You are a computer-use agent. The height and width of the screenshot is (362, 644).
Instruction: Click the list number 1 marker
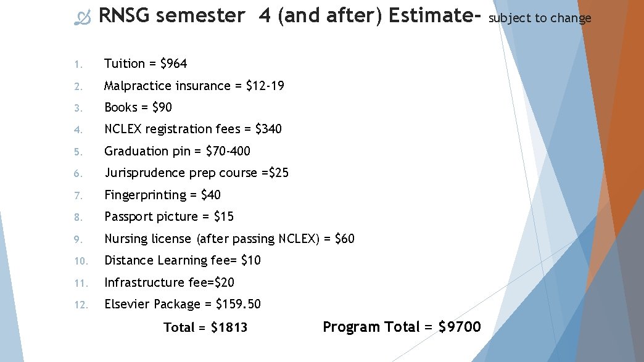click(x=75, y=64)
